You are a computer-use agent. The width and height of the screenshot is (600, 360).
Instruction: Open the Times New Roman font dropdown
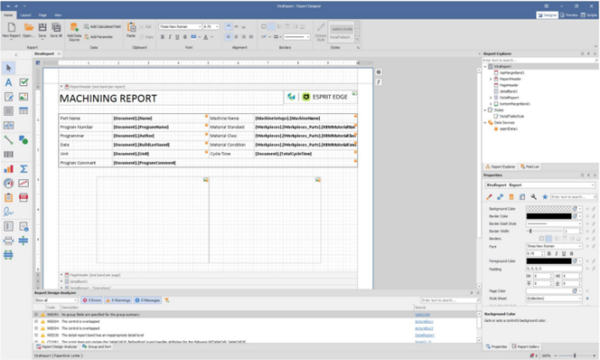[180, 27]
